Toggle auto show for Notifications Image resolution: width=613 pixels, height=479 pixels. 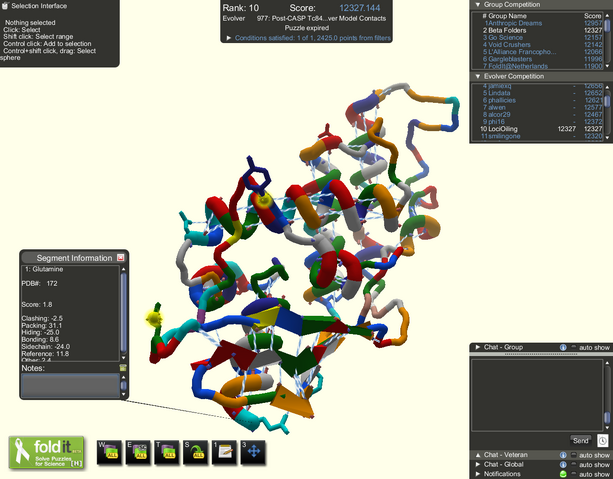tap(574, 474)
